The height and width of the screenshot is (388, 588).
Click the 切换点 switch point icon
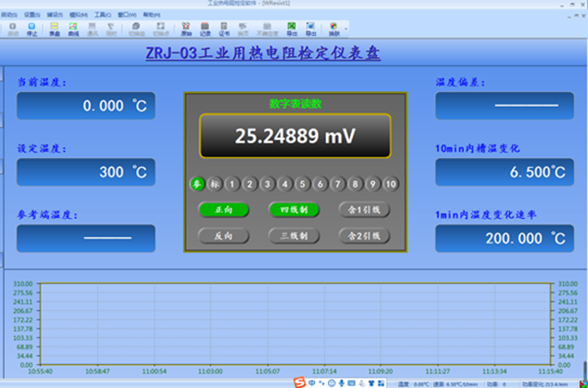161,29
